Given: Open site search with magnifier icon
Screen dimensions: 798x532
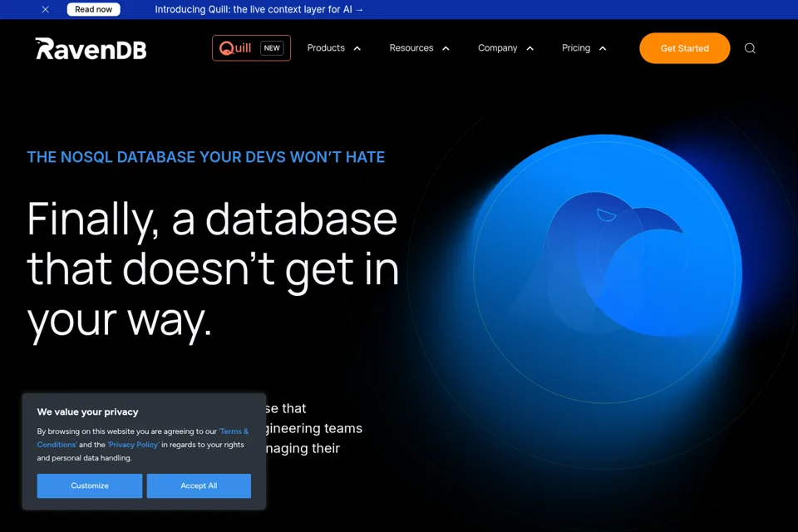Looking at the screenshot, I should click(750, 48).
